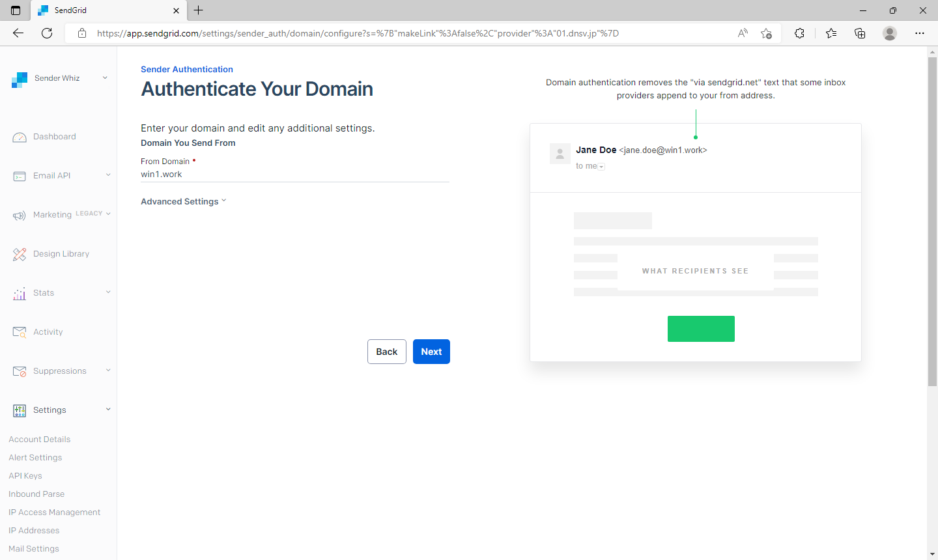Open tab actions menu icon
938x560 pixels.
(16, 10)
